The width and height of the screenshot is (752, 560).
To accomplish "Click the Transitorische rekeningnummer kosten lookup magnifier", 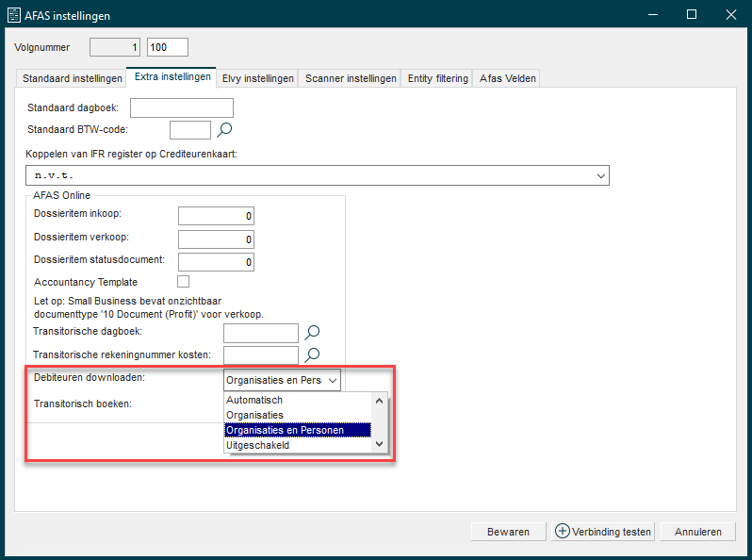I will click(312, 355).
